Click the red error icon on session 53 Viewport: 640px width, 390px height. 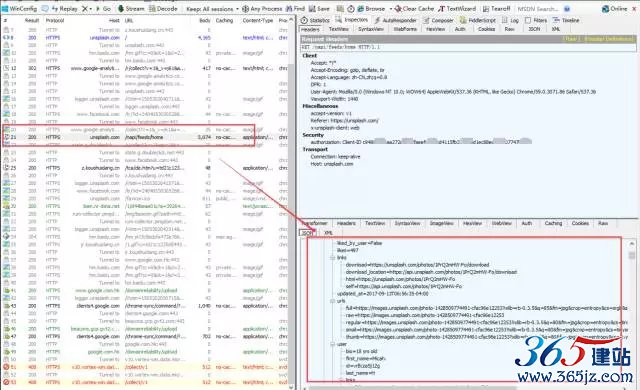(x=6, y=382)
